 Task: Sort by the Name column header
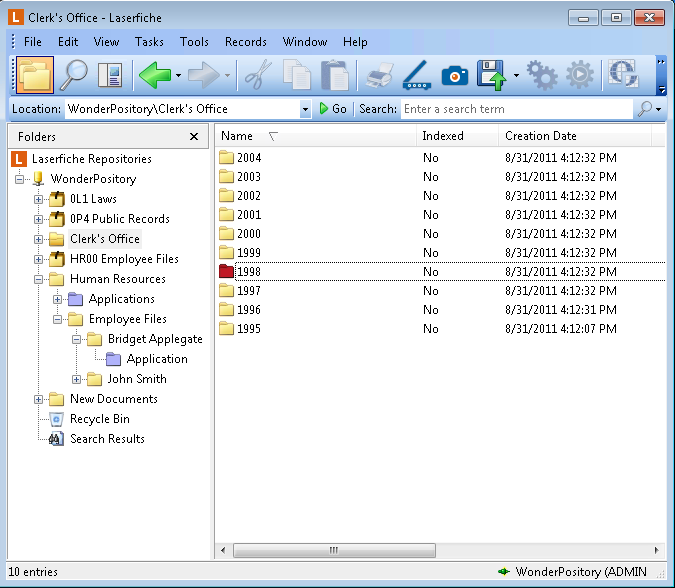point(316,136)
